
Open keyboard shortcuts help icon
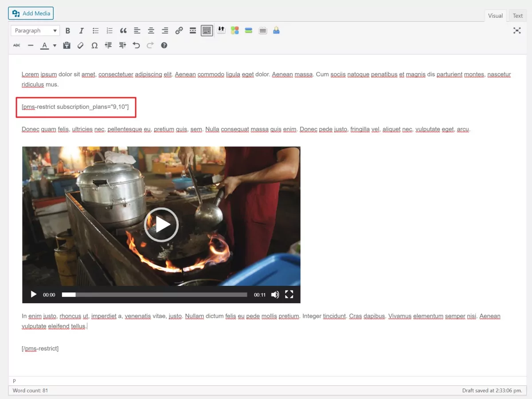[164, 45]
